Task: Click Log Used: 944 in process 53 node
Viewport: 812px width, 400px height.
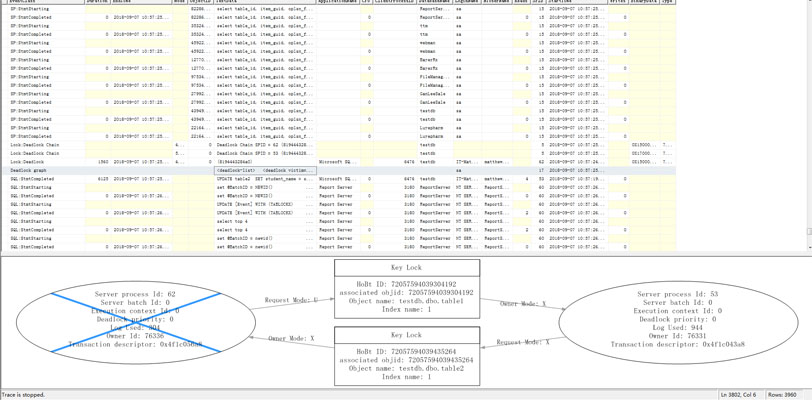Action: tap(678, 327)
